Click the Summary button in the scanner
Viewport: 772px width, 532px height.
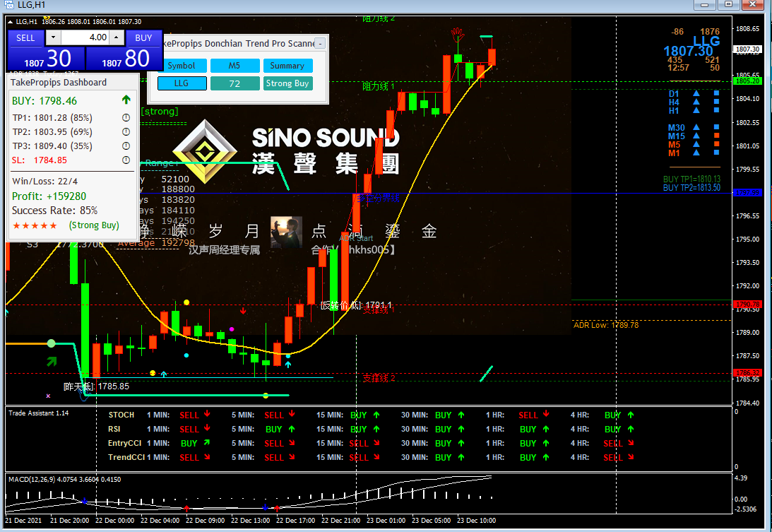[287, 66]
